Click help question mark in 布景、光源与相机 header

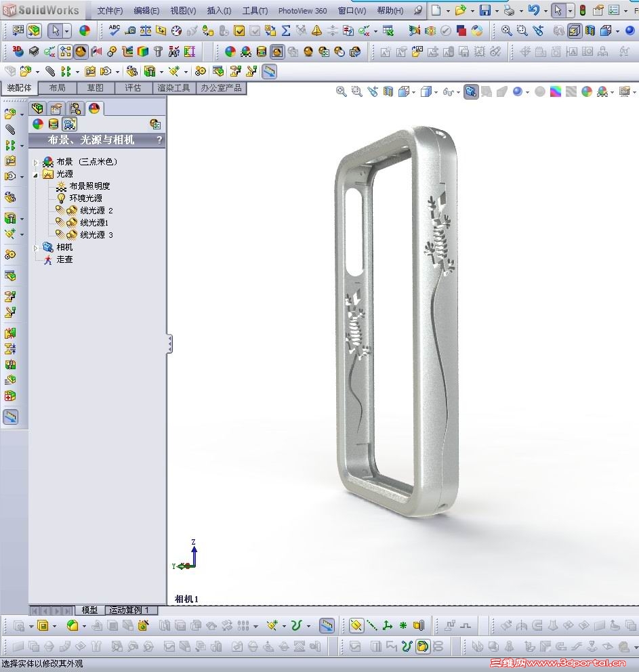pyautogui.click(x=159, y=140)
